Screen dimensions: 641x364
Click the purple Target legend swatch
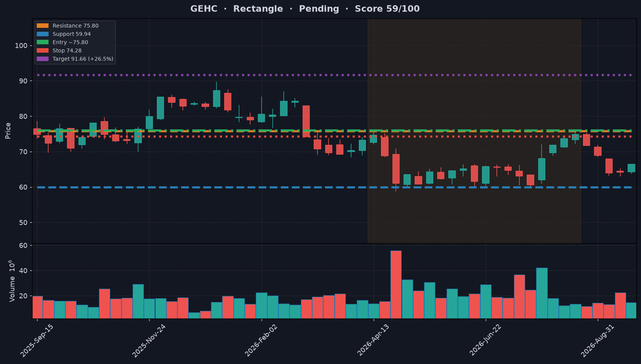tap(42, 59)
